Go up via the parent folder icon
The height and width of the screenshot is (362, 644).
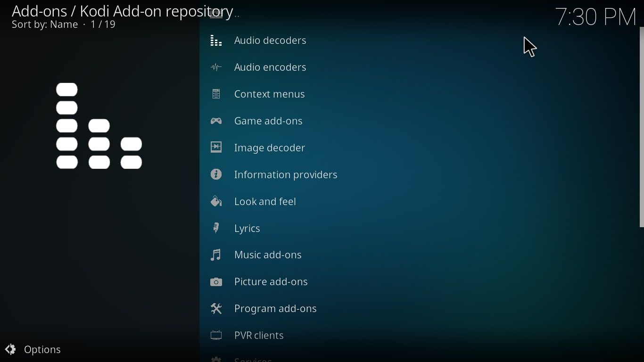(216, 14)
